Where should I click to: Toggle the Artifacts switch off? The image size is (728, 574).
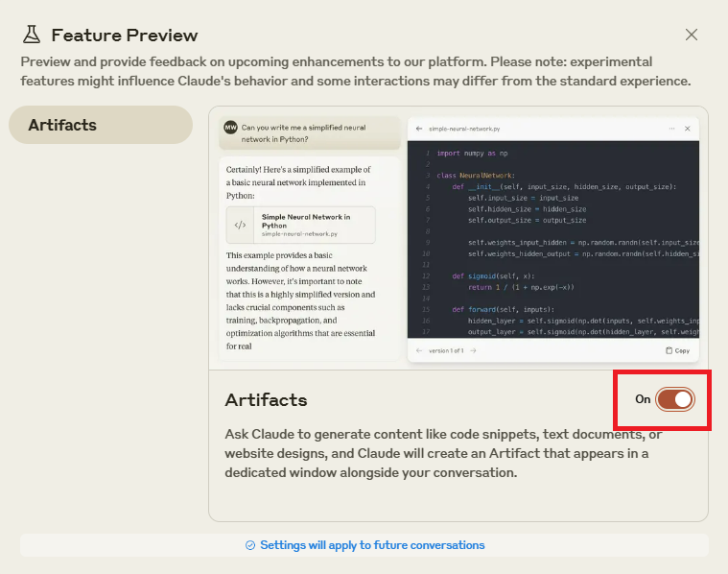[x=674, y=399]
